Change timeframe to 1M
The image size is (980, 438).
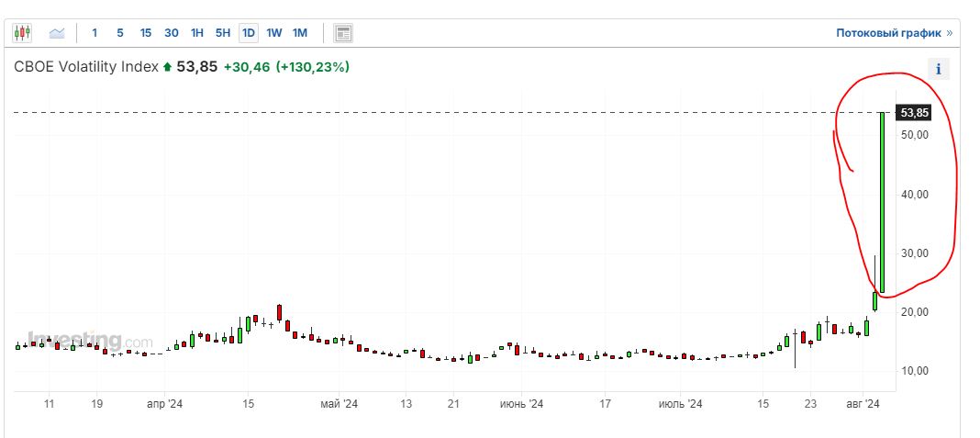[x=299, y=33]
